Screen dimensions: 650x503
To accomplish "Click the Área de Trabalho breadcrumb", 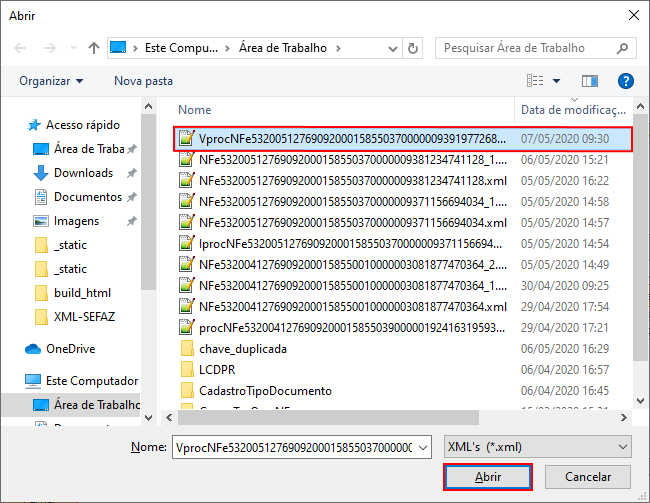I will (283, 48).
